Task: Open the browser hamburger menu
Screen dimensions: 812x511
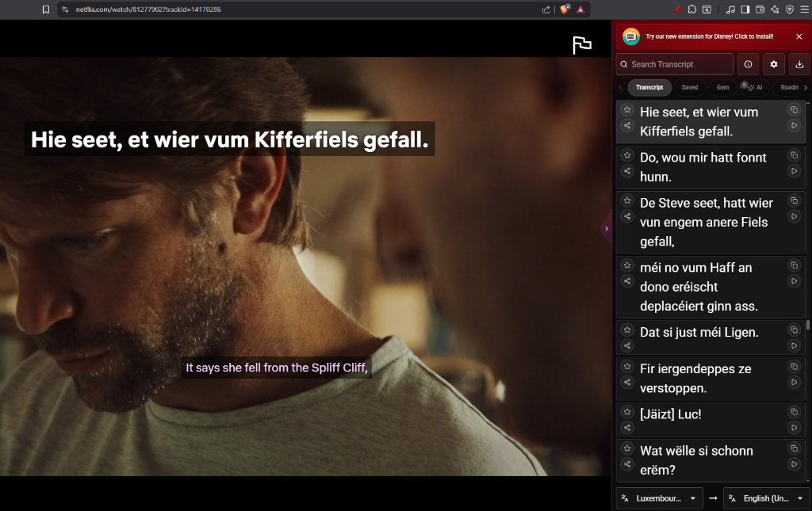Action: point(804,10)
